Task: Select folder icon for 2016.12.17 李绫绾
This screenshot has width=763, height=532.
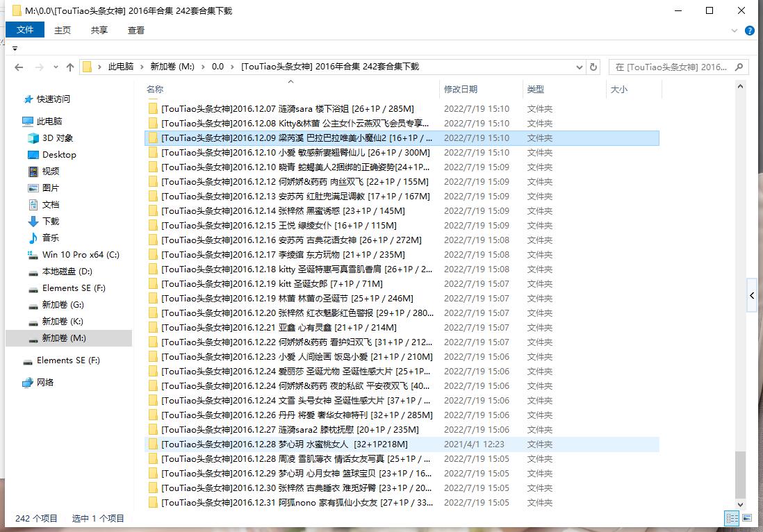Action: [153, 255]
